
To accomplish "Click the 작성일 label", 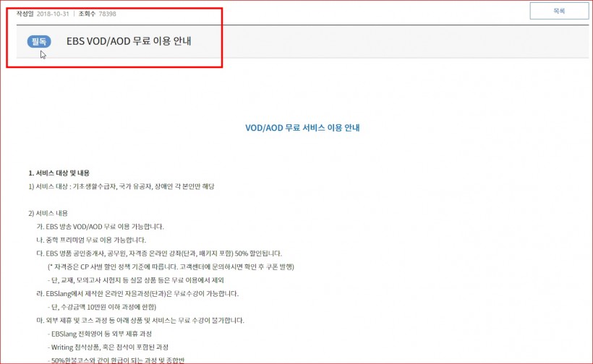I will tap(25, 14).
